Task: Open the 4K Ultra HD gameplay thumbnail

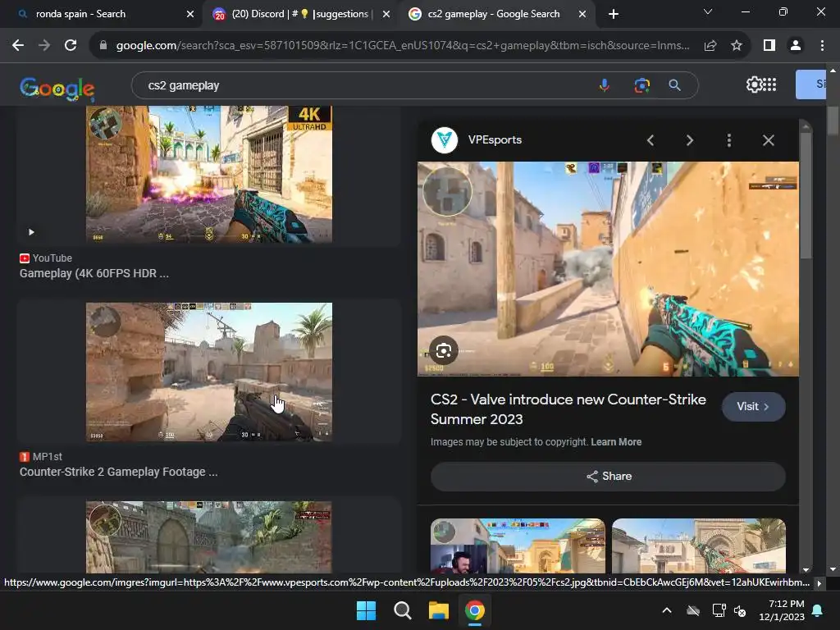Action: point(209,174)
